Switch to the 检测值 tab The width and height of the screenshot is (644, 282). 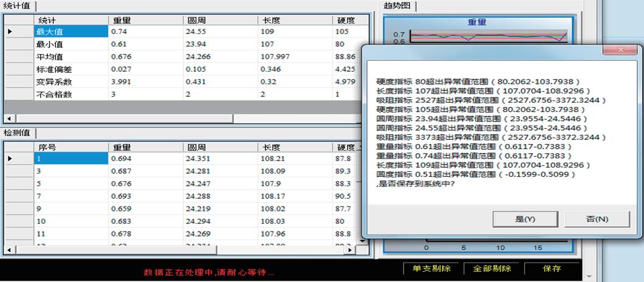pyautogui.click(x=18, y=133)
